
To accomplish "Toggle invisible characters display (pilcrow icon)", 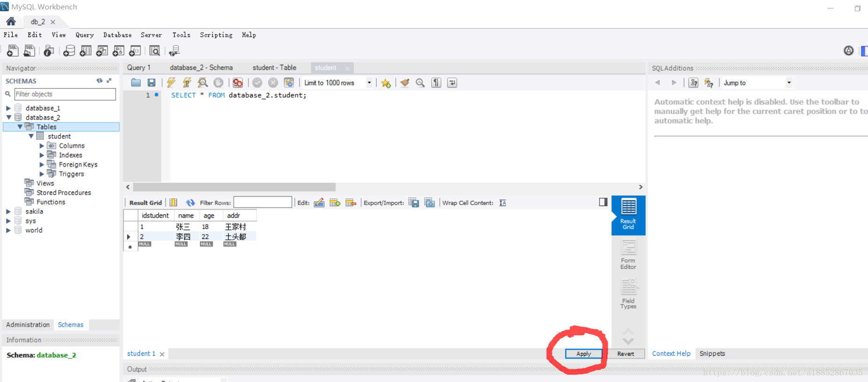I will (x=436, y=83).
